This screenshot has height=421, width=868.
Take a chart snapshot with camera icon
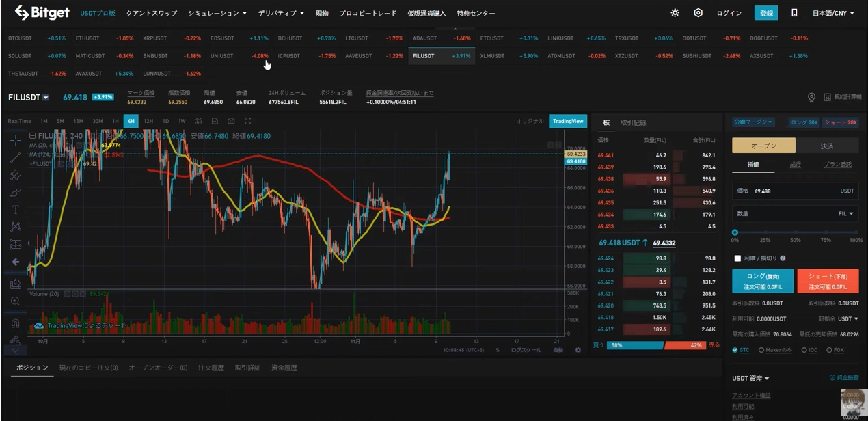click(231, 121)
